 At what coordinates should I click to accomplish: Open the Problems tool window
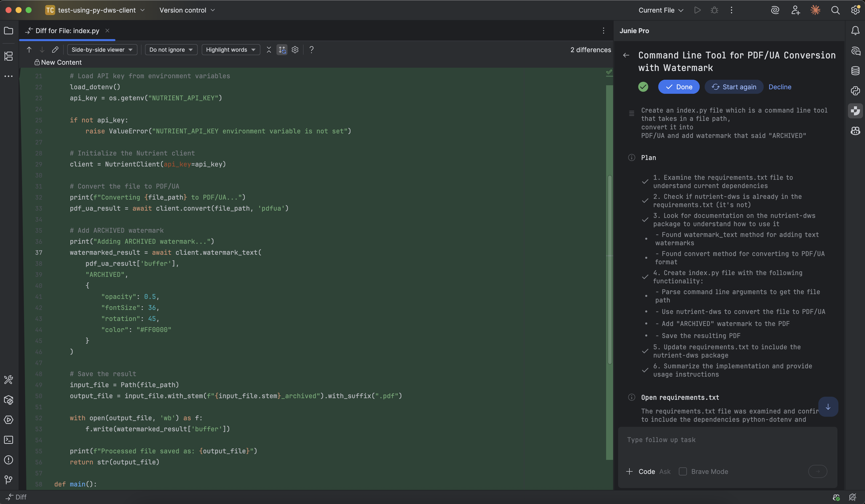click(x=9, y=460)
